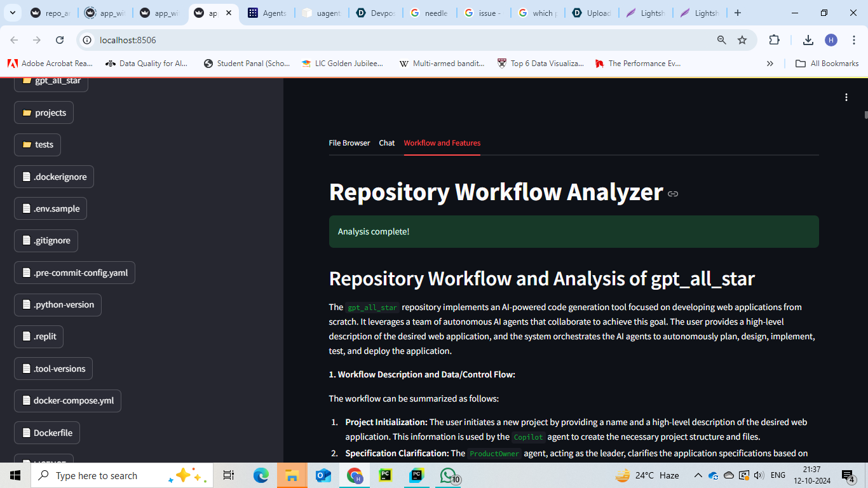The height and width of the screenshot is (488, 868).
Task: Open the .gitignore file button
Action: tap(46, 240)
